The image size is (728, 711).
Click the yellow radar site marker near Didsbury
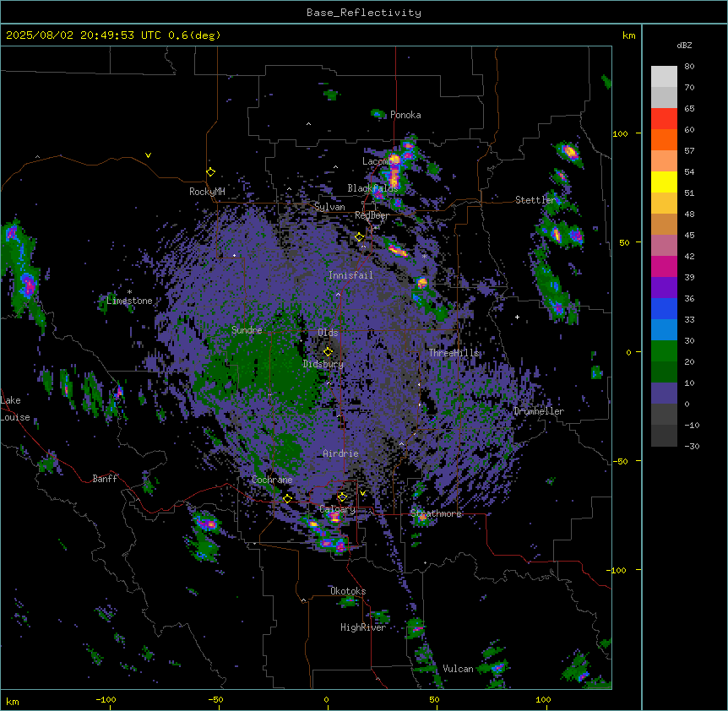click(328, 351)
